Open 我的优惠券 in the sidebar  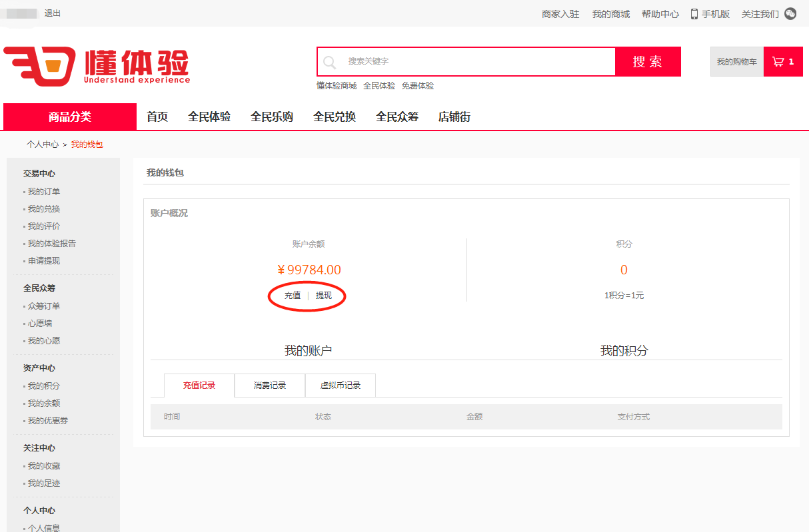48,421
